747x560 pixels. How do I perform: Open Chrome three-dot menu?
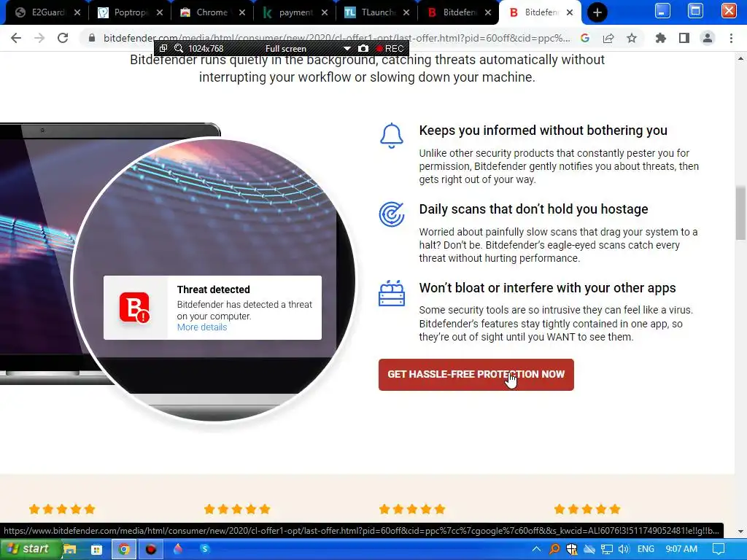(x=731, y=38)
